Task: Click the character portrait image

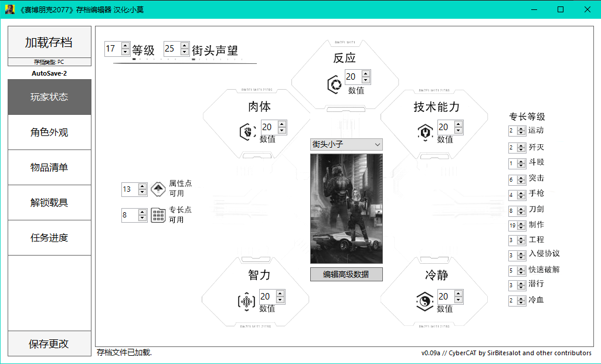Action: 346,209
